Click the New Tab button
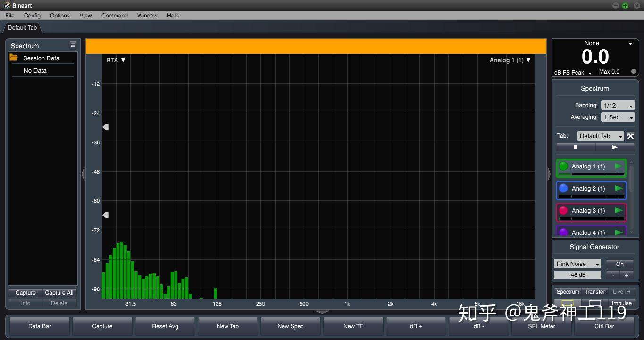This screenshot has width=644, height=340. coord(228,326)
